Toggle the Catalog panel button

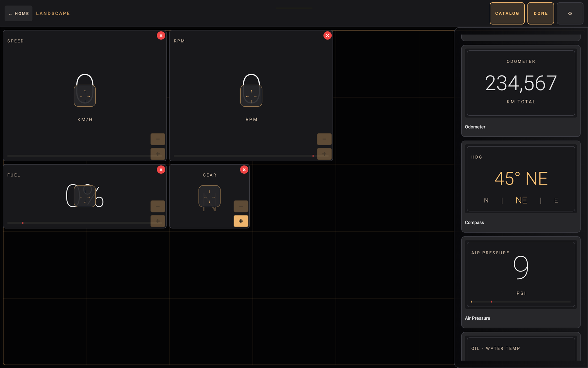[x=507, y=13]
